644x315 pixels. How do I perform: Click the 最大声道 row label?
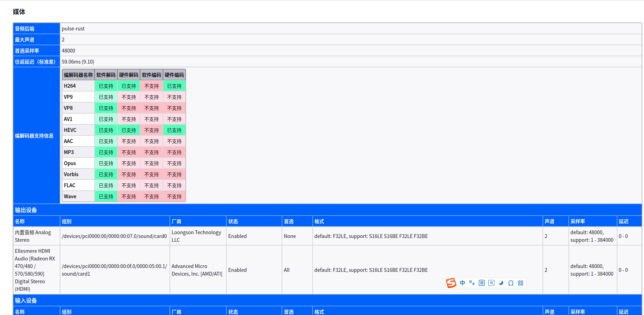point(36,40)
